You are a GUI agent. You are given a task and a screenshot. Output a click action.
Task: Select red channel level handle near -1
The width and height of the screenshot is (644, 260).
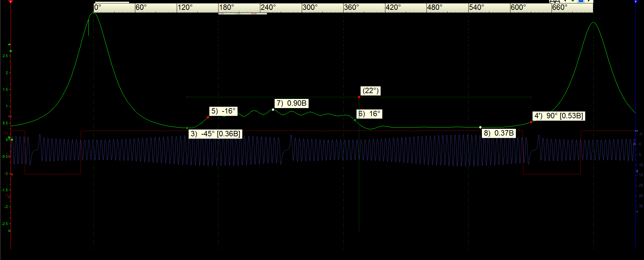[12, 174]
